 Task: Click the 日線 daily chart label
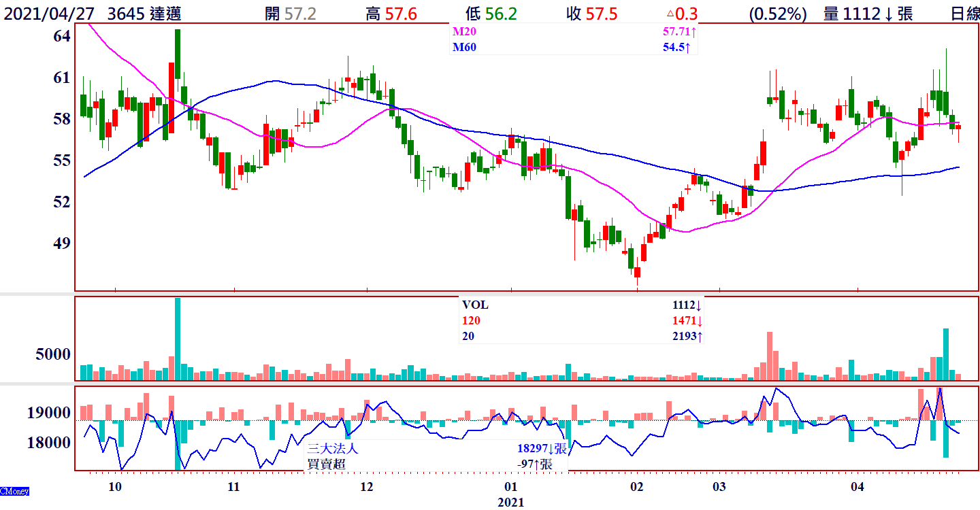[x=965, y=13]
